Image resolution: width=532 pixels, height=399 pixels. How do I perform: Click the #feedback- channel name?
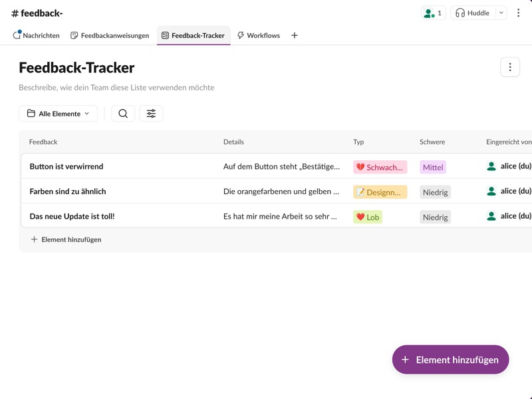coord(37,13)
